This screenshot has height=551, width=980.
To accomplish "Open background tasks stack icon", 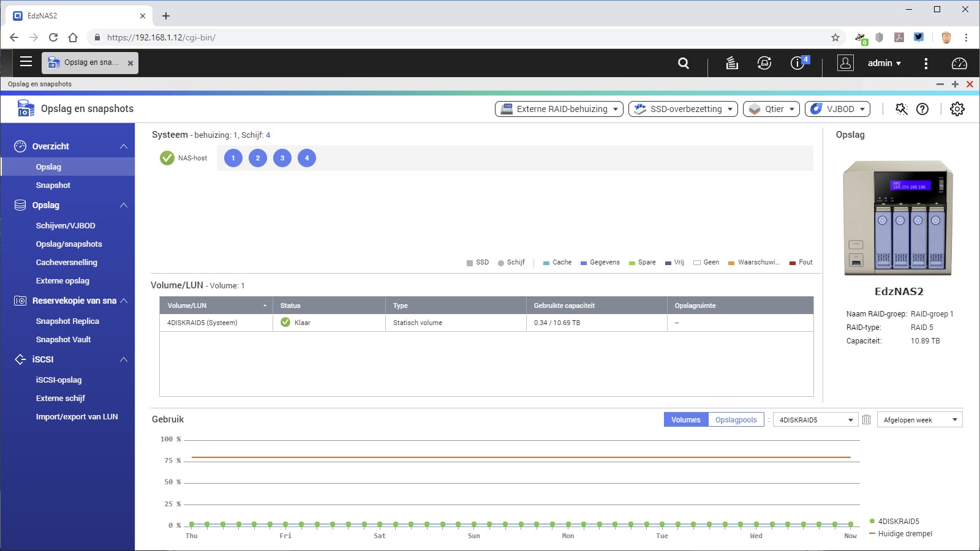I will coord(732,63).
